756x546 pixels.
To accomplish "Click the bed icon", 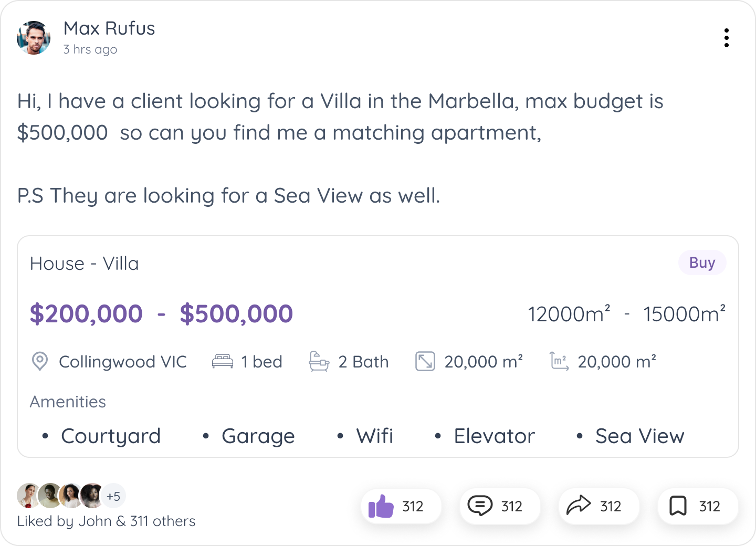I will point(223,361).
